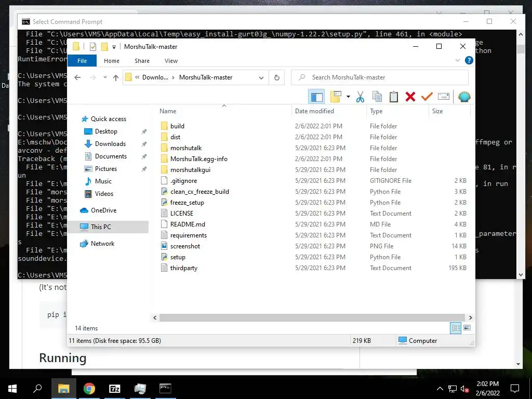This screenshot has height=399, width=532.
Task: Open Quick access in navigation pane
Action: tap(108, 119)
